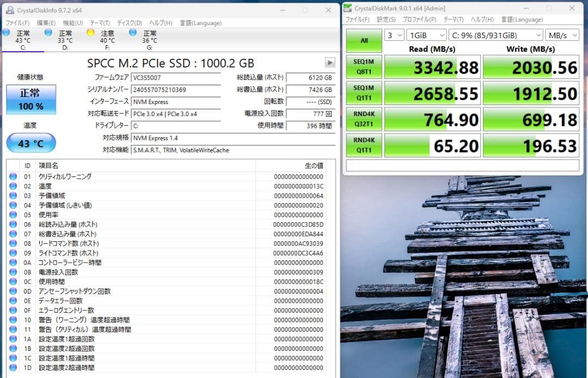This screenshot has width=588, height=378.
Task: Click the blue indicator beside クリティカルワーニング
Action: point(12,176)
